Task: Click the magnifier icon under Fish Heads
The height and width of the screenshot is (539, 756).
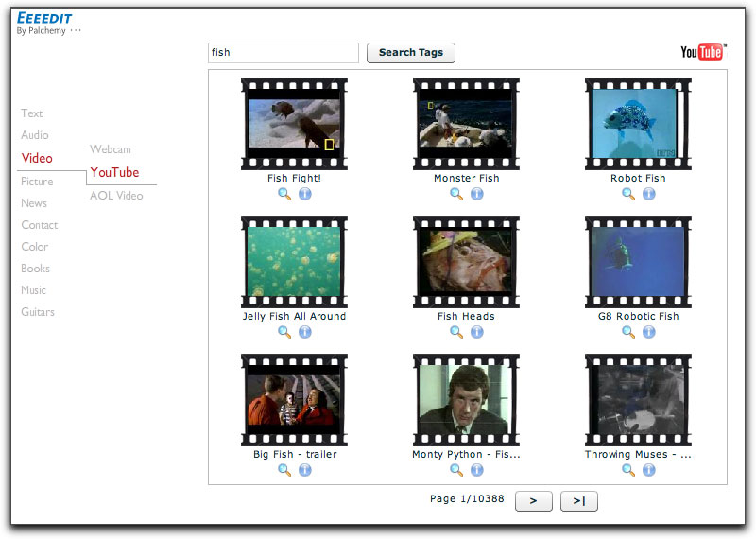Action: click(456, 332)
